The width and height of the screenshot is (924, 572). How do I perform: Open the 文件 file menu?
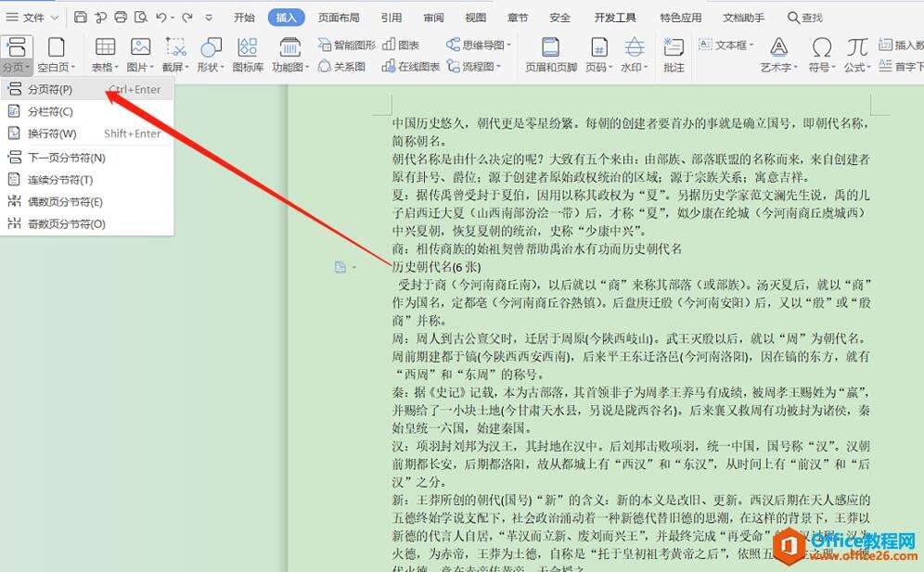click(x=32, y=16)
